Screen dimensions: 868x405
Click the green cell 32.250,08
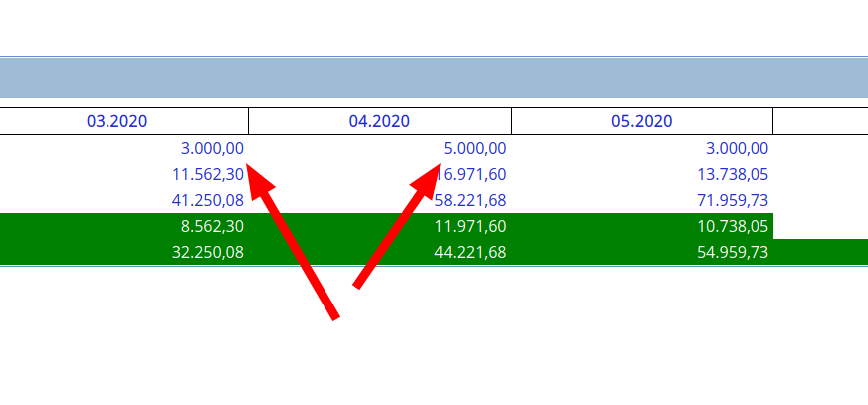point(208,253)
